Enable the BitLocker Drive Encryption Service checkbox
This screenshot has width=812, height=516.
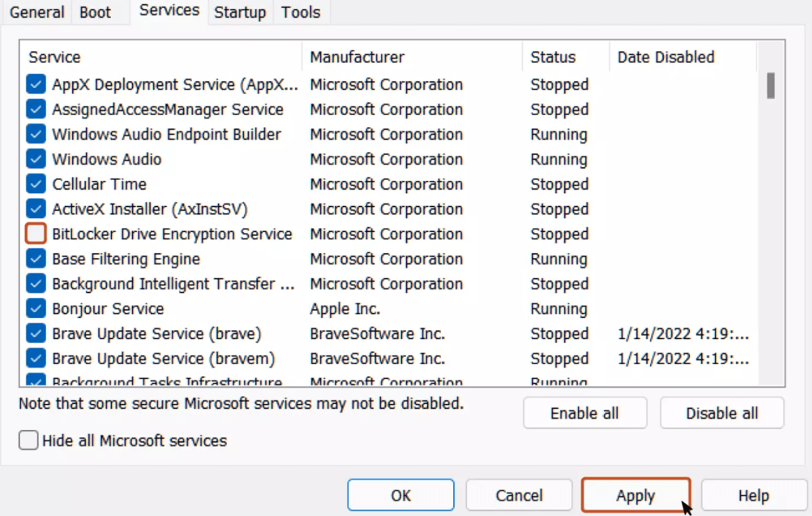[x=35, y=234]
